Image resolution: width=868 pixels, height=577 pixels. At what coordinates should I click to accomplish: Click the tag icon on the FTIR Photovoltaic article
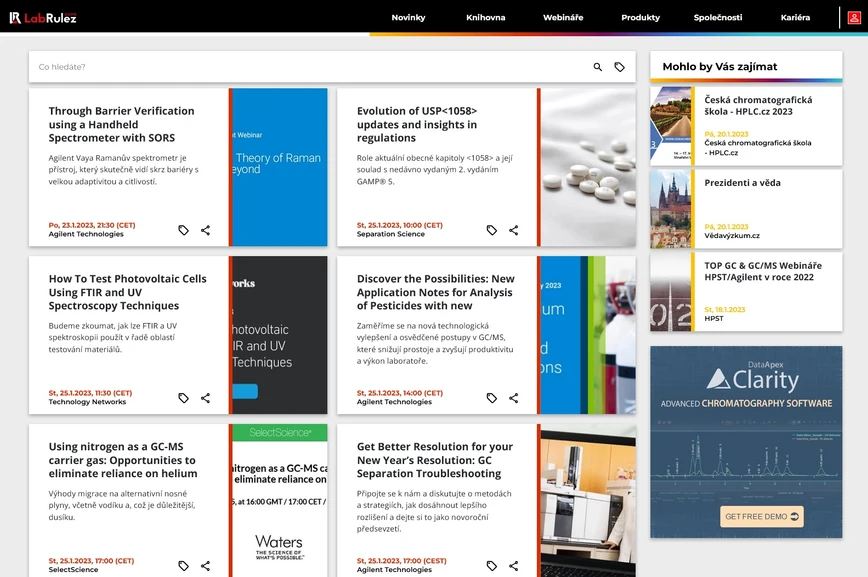click(x=183, y=397)
